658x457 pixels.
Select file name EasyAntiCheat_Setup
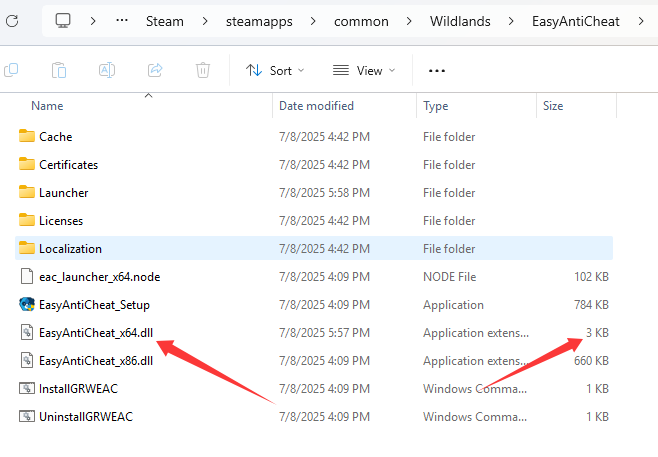[x=94, y=305]
